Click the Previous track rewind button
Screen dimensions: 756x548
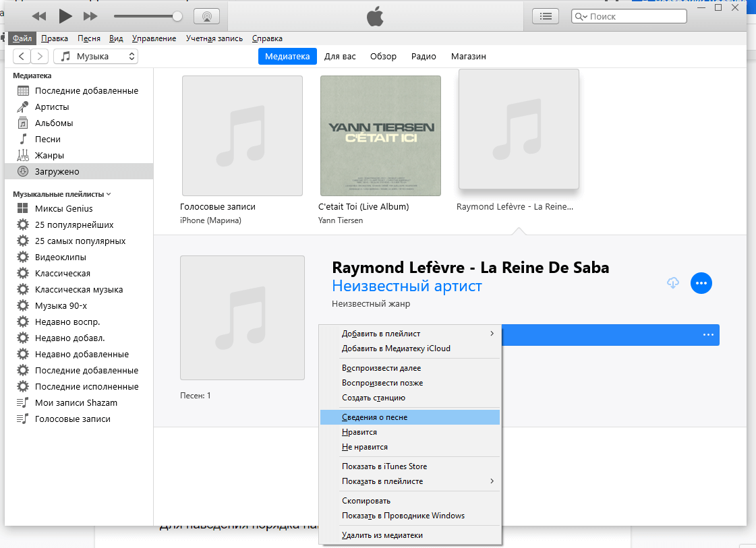click(39, 16)
